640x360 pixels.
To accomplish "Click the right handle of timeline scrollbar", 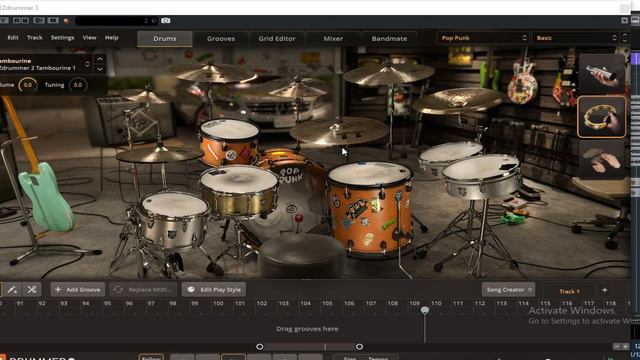I will pyautogui.click(x=359, y=347).
